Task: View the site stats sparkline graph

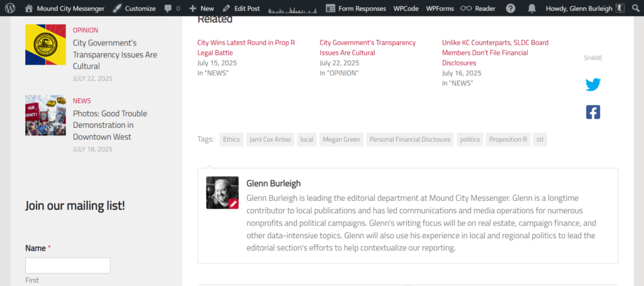Action: tap(293, 10)
